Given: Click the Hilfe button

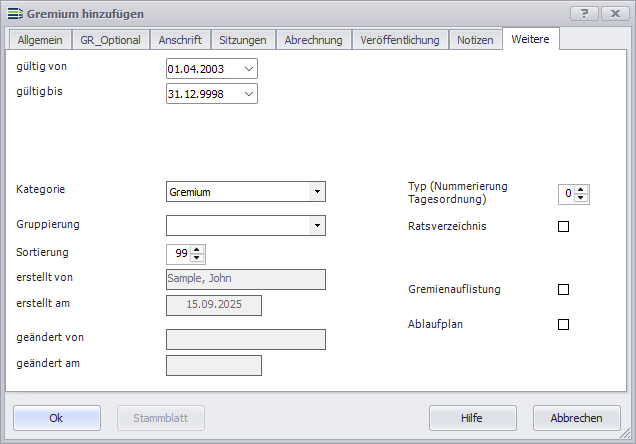Looking at the screenshot, I should tap(472, 418).
